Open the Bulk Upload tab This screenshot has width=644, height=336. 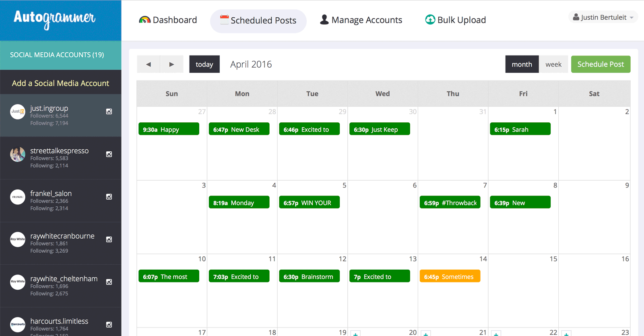(x=456, y=20)
